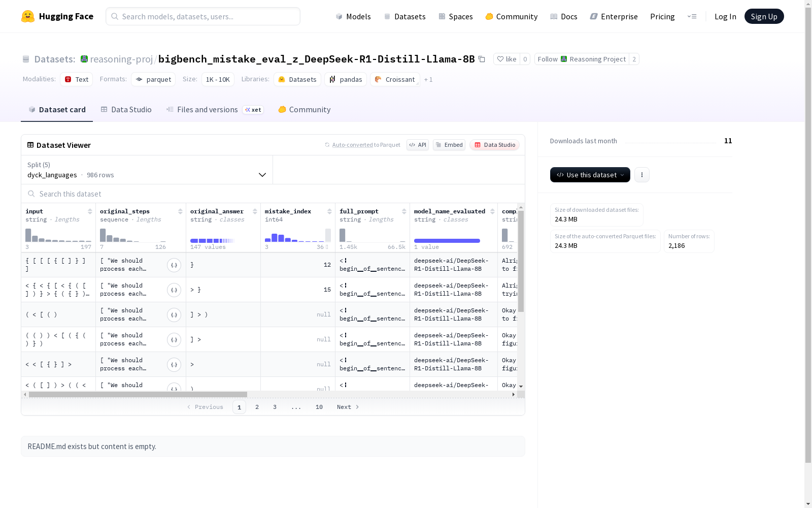The image size is (812, 508).
Task: Click the model_name_evaluated purple class bar
Action: (x=447, y=241)
